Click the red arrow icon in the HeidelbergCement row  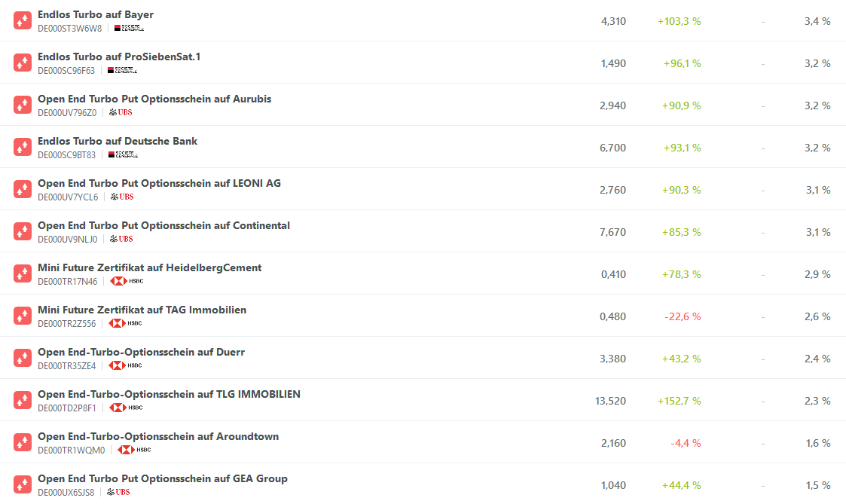(x=23, y=273)
